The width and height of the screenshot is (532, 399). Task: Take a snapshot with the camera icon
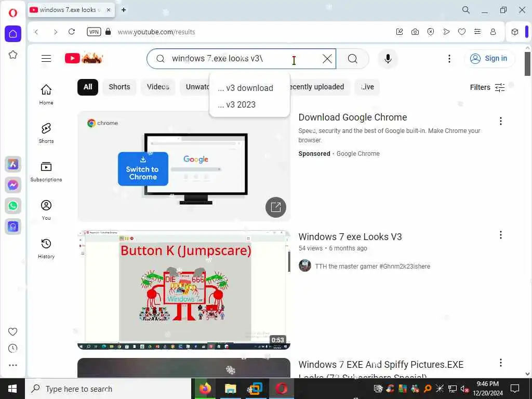pyautogui.click(x=415, y=32)
